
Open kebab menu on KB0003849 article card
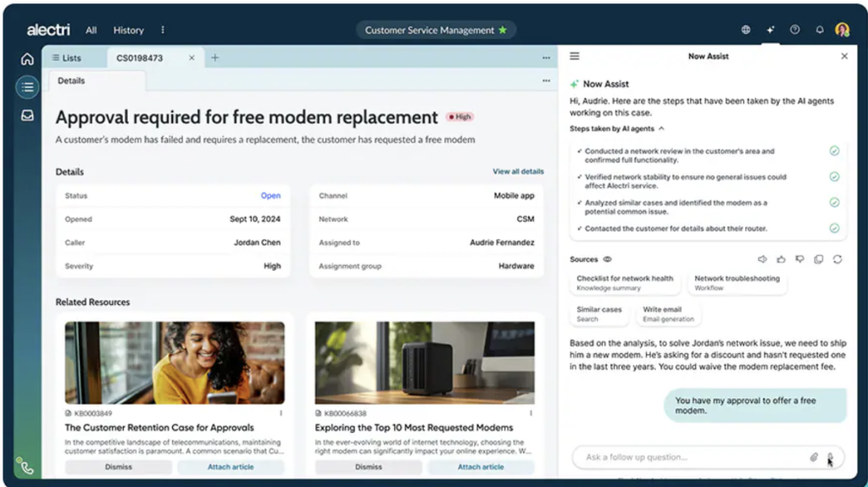coord(281,413)
